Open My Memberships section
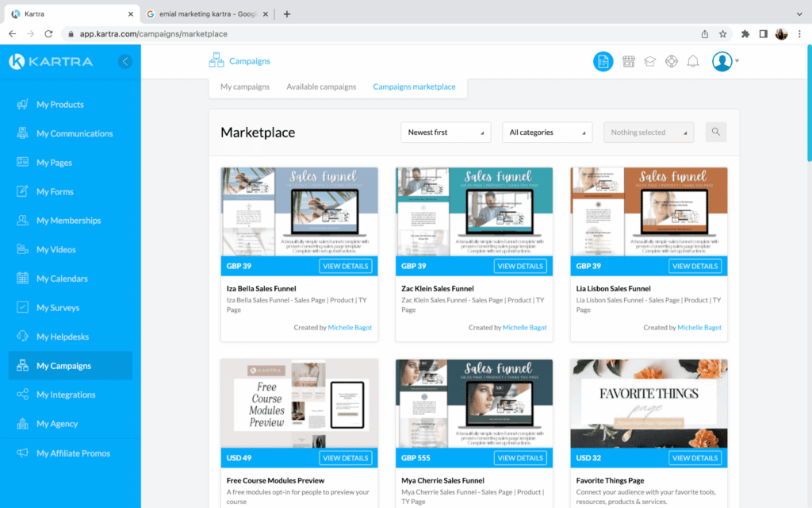 [70, 221]
